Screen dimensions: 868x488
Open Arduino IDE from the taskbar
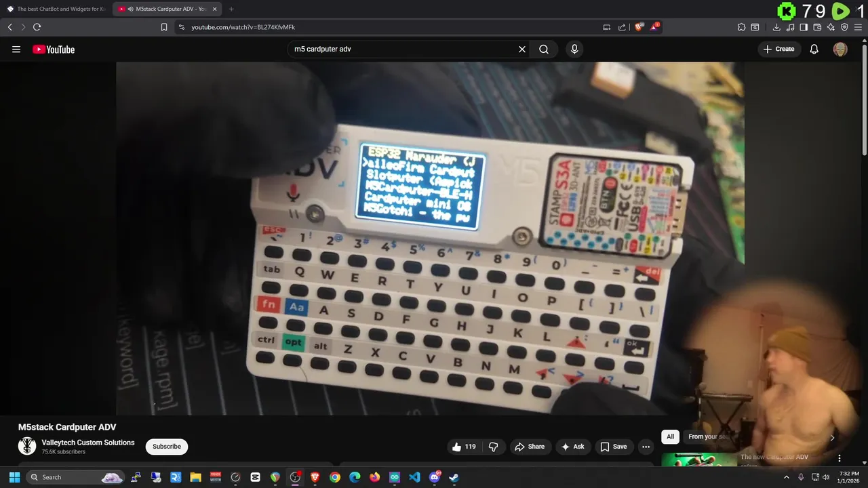pyautogui.click(x=395, y=477)
